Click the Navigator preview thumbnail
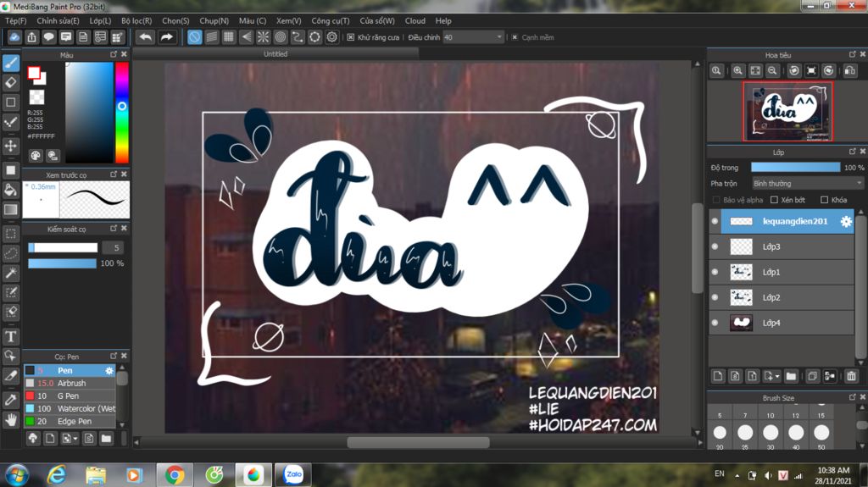Viewport: 868px width, 487px height. click(787, 112)
